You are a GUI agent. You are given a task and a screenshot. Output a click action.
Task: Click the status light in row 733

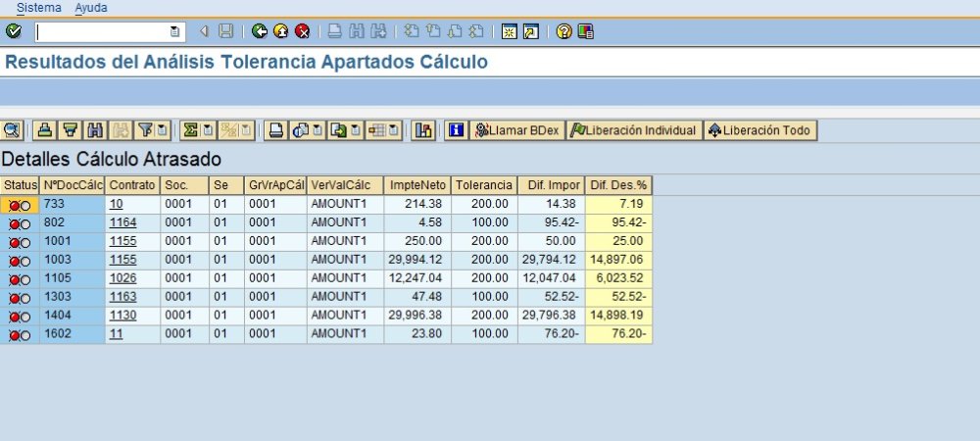[20, 206]
